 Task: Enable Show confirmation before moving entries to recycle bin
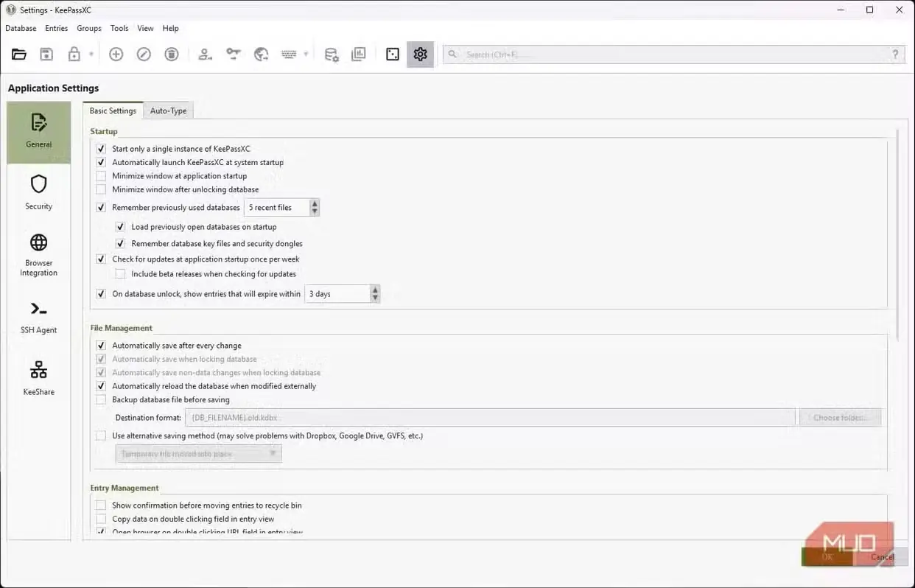[x=101, y=505]
